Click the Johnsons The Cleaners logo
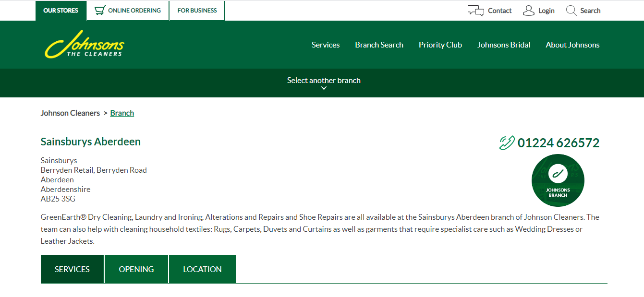This screenshot has height=297, width=644. click(x=85, y=45)
